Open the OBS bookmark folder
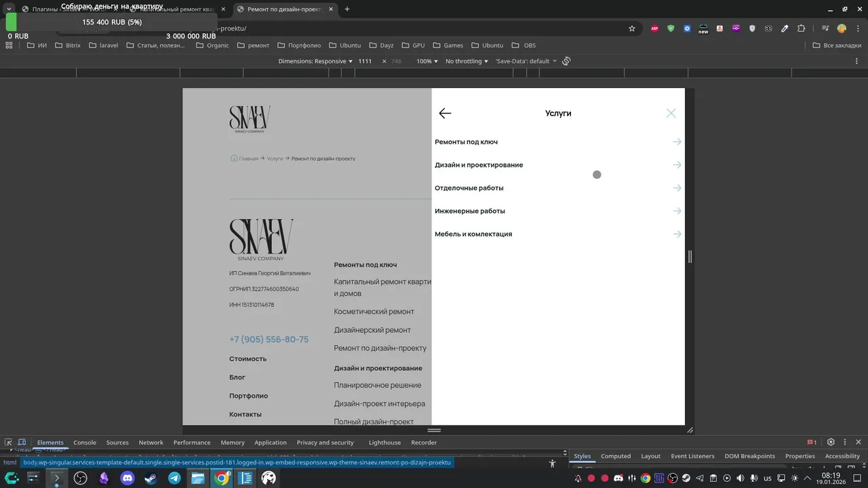Screen dimensions: 868x488 524,45
